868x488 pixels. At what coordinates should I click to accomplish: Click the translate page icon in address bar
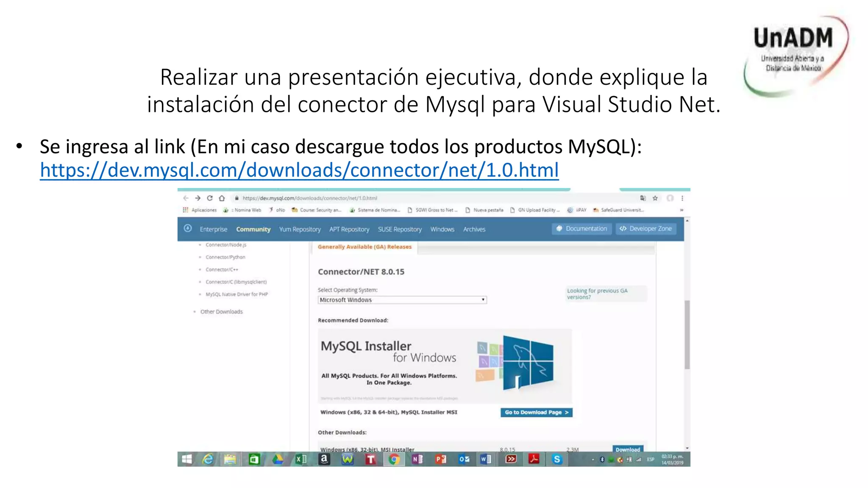[643, 198]
